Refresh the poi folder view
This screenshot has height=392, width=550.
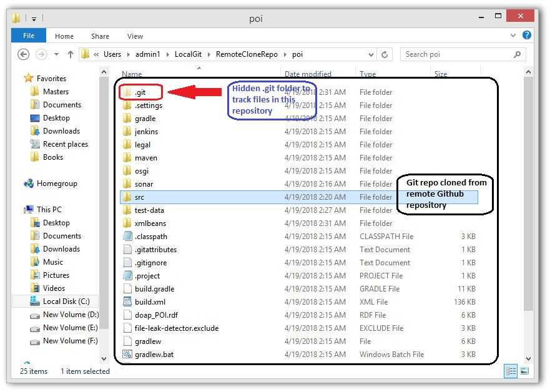coord(385,54)
